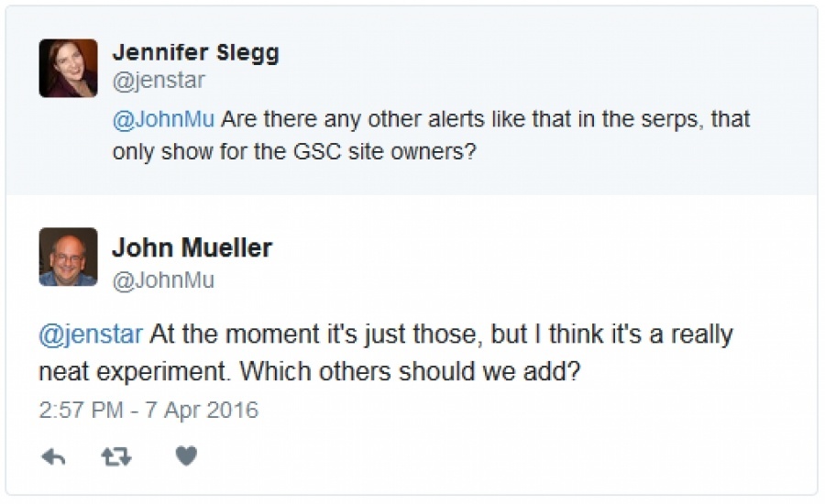Retweet John Mueller's tweet
The image size is (825, 504).
115,456
